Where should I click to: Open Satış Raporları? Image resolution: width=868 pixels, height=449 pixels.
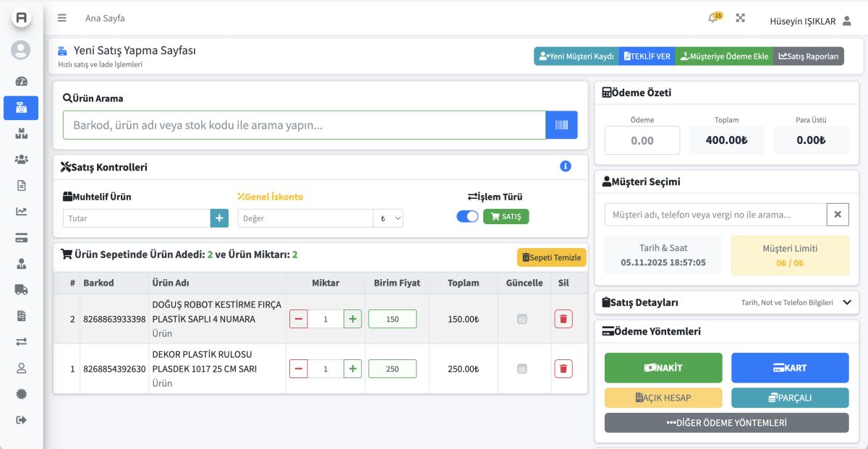pyautogui.click(x=808, y=56)
